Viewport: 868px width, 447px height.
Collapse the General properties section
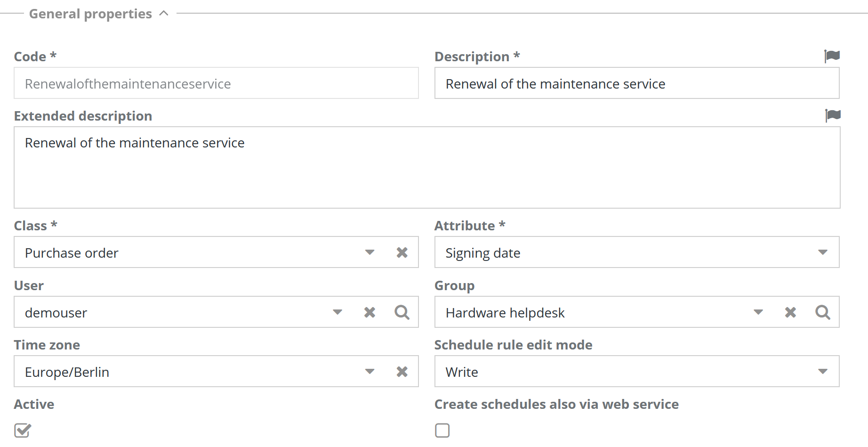click(164, 14)
